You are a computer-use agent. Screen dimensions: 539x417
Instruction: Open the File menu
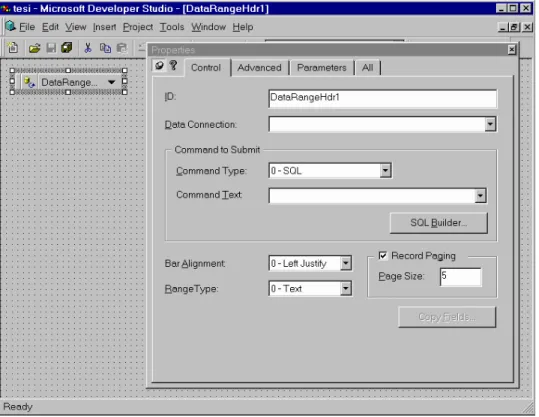[27, 27]
